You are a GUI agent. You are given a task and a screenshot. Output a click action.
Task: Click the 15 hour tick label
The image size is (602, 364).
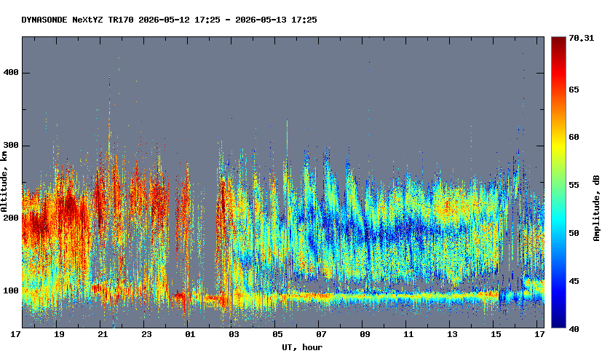(496, 334)
